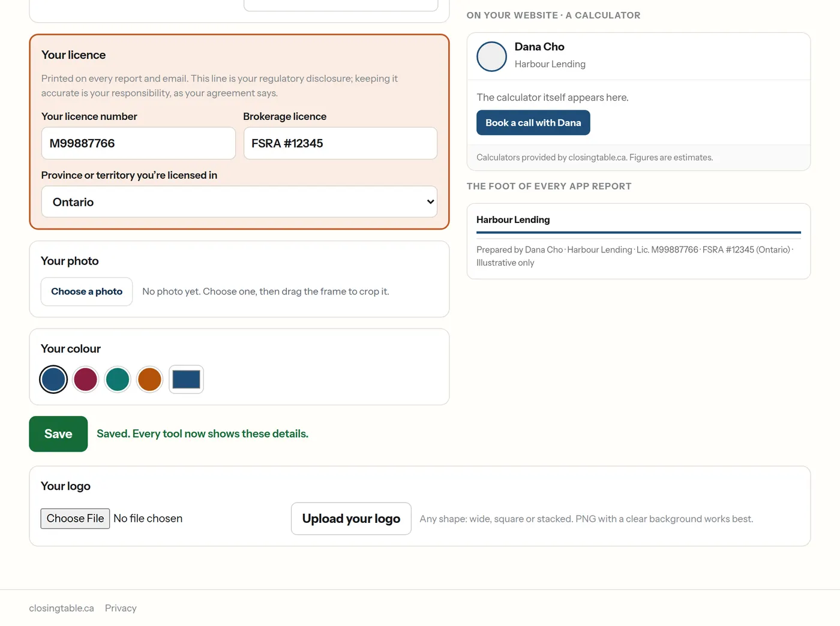Select the teal colour swatch
840x626 pixels.
[118, 380]
